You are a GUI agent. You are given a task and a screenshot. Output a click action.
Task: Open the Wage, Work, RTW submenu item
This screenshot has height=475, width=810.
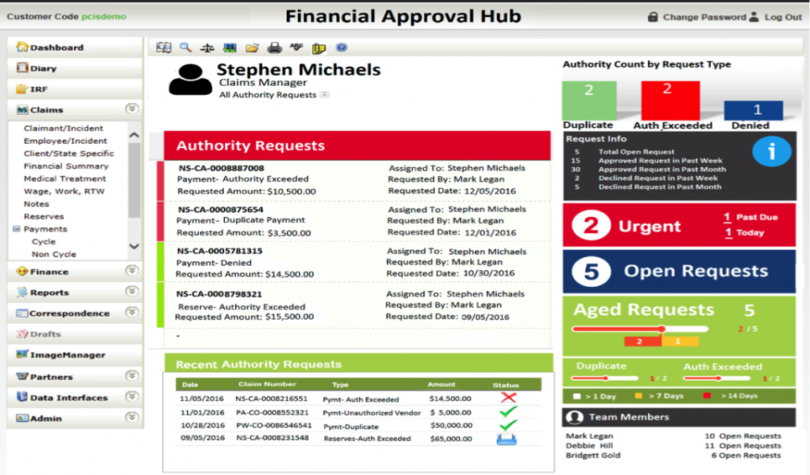64,191
